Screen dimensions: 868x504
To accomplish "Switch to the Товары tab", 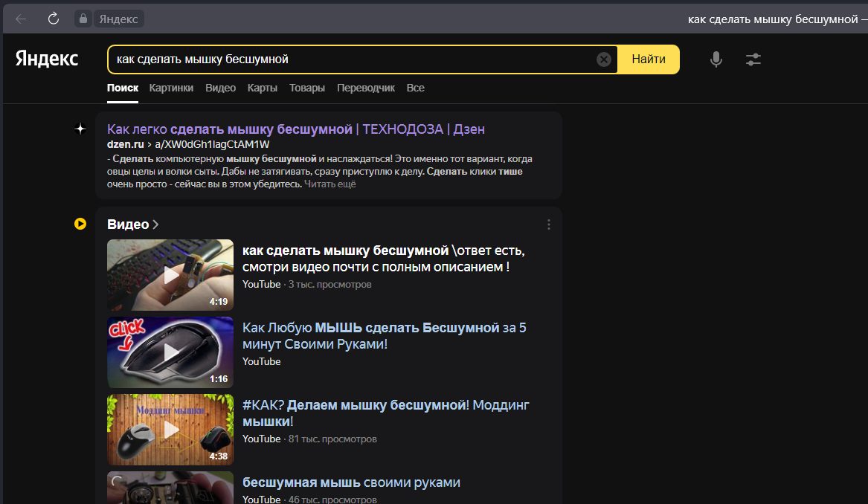I will point(306,88).
